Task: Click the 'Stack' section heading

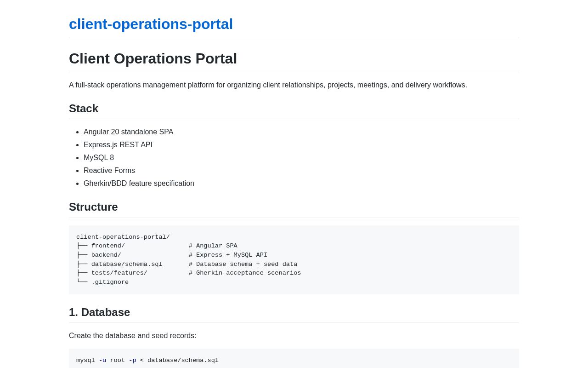Action: pos(84,109)
